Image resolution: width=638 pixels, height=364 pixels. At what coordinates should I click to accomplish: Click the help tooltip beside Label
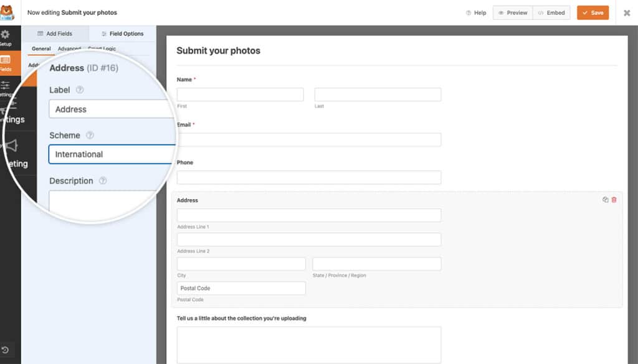[80, 90]
